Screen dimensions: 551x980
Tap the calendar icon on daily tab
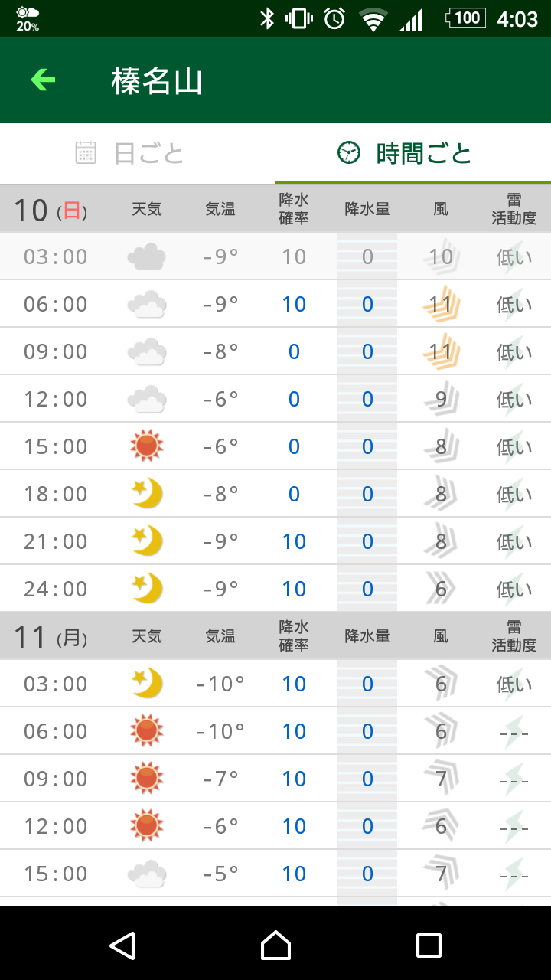point(86,153)
